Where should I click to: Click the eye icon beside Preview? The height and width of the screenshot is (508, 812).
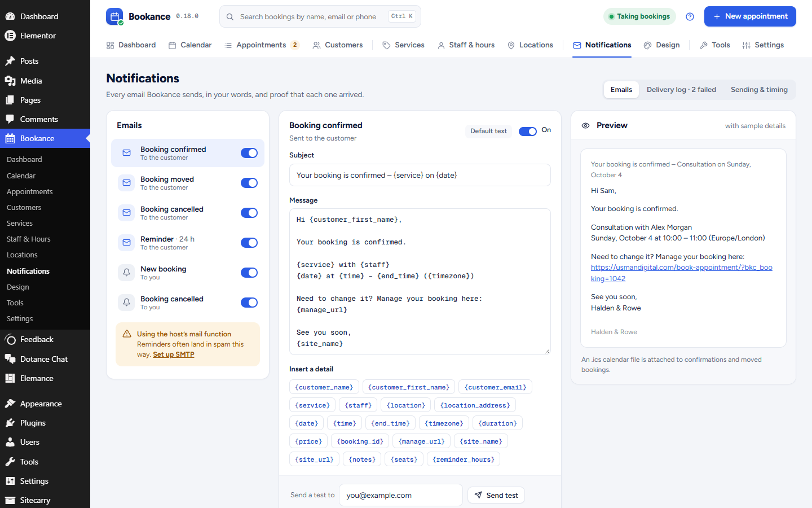pyautogui.click(x=586, y=126)
